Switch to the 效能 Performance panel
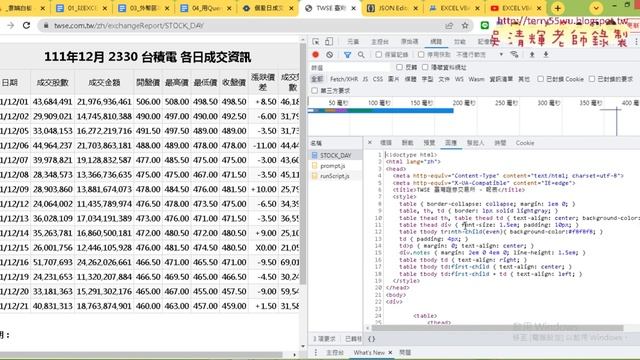Screen dimensions: 640x360 (x=460, y=42)
